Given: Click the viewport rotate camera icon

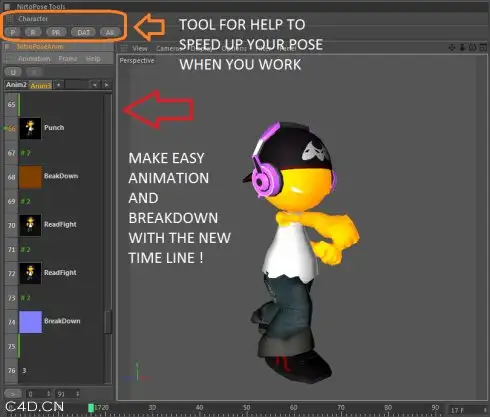Looking at the screenshot, I should pyautogui.click(x=472, y=48).
